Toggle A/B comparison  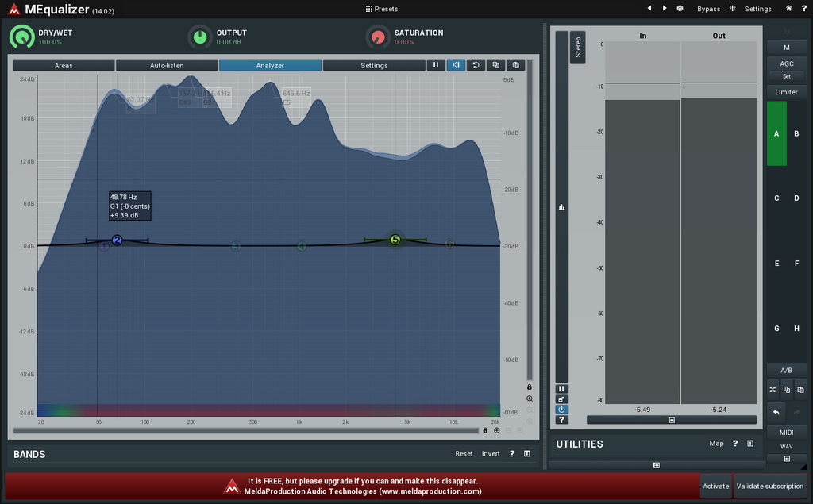point(787,370)
